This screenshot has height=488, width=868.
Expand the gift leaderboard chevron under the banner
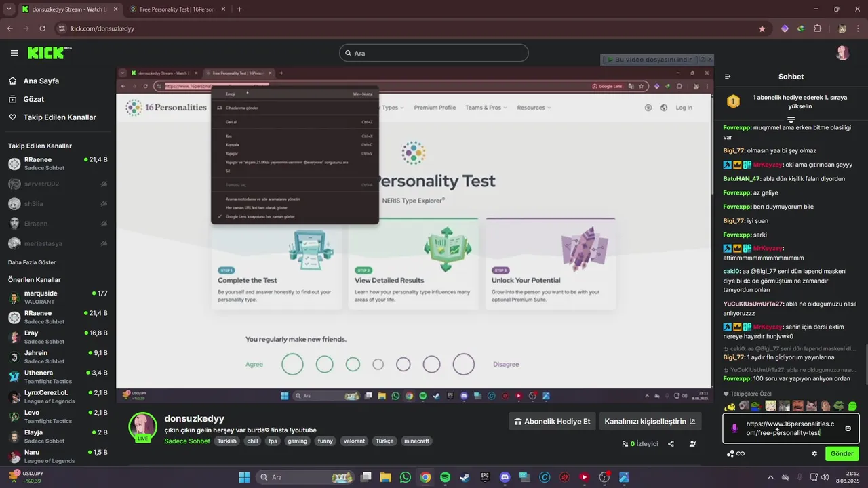click(791, 120)
